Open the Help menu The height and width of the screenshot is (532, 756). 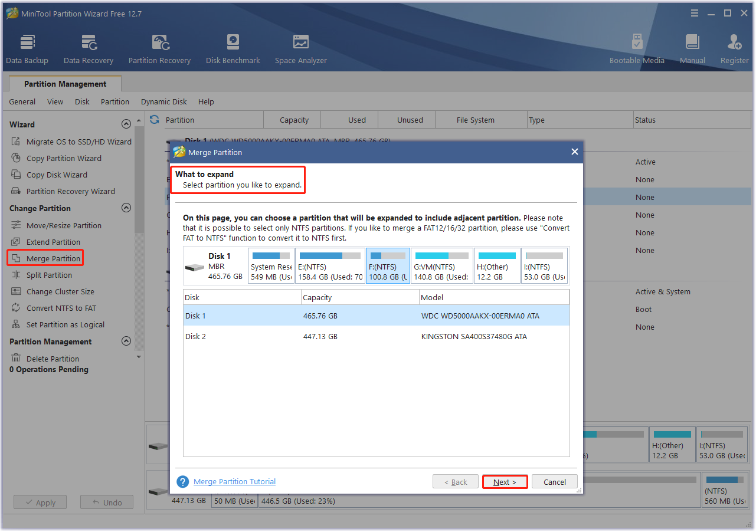[206, 101]
